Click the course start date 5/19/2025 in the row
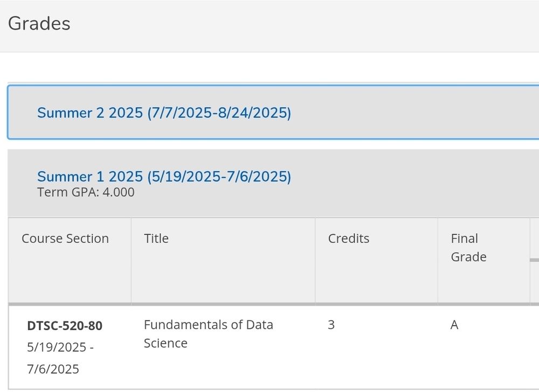The height and width of the screenshot is (392, 539). [57, 347]
